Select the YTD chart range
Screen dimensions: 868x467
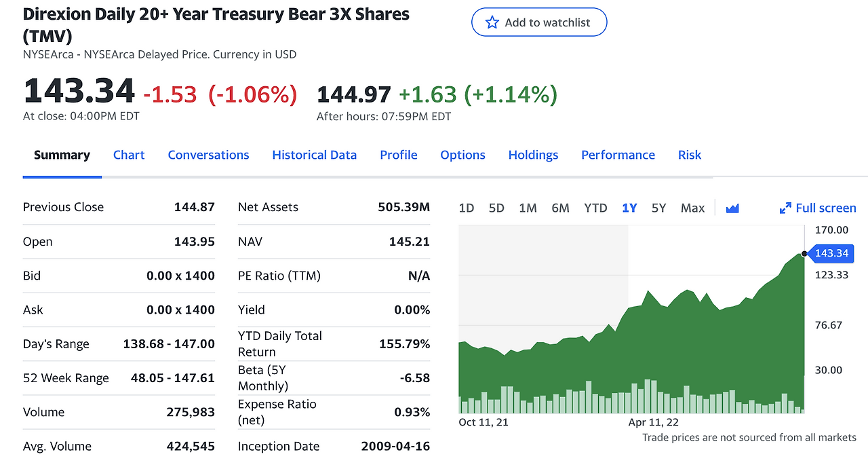click(595, 208)
